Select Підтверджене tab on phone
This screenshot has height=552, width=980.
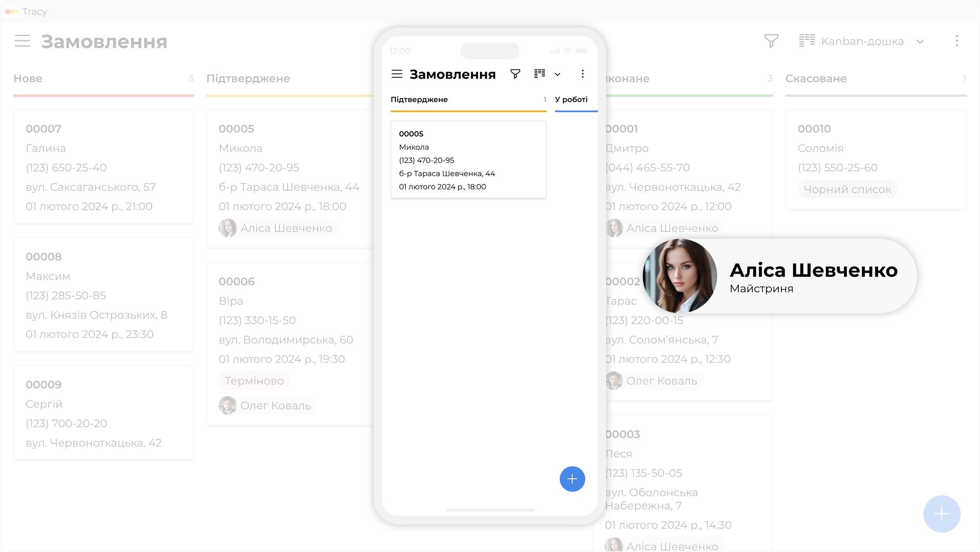click(x=419, y=100)
